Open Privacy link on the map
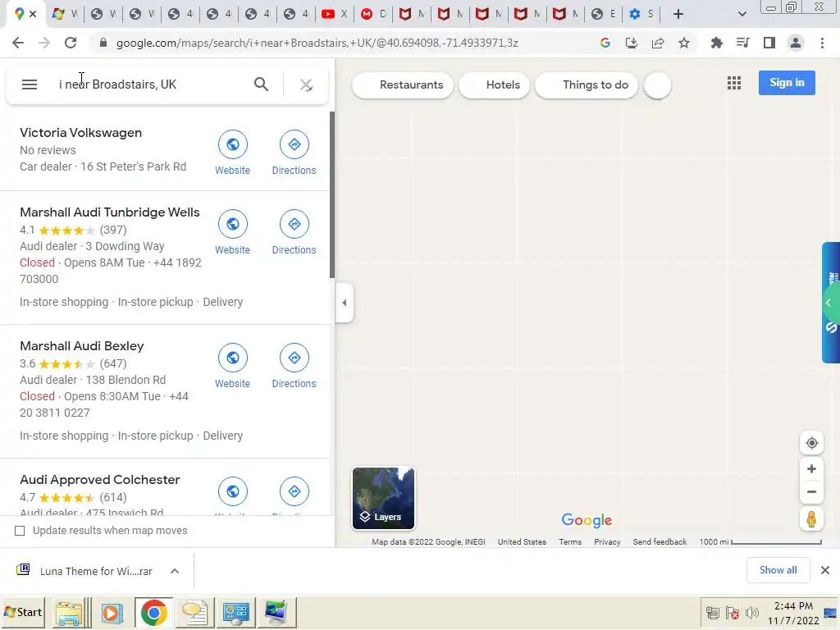Screen dimensions: 840x630 click(607, 542)
